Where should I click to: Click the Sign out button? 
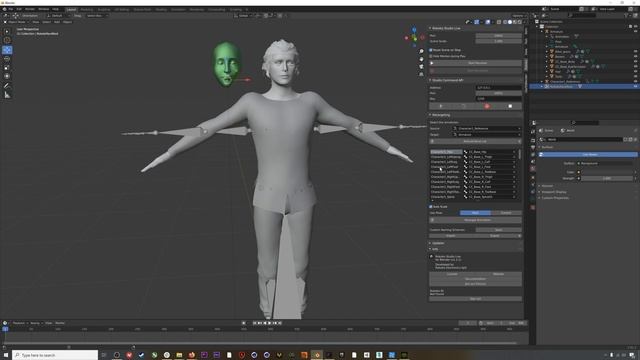(x=475, y=299)
